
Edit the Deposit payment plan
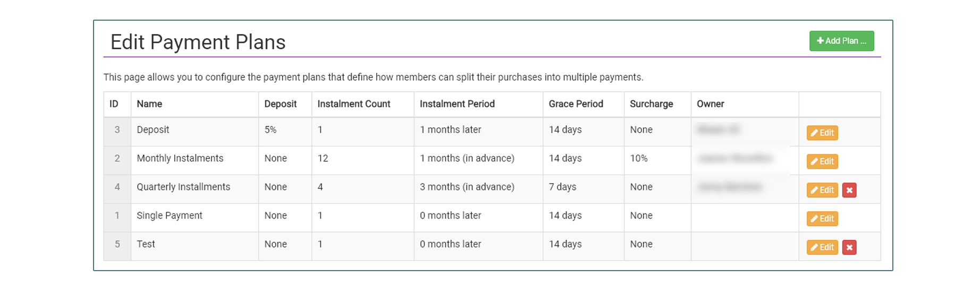[x=822, y=133]
